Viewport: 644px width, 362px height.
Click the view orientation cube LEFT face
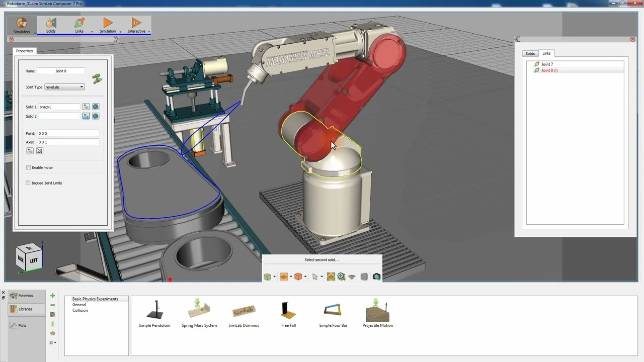pos(34,260)
